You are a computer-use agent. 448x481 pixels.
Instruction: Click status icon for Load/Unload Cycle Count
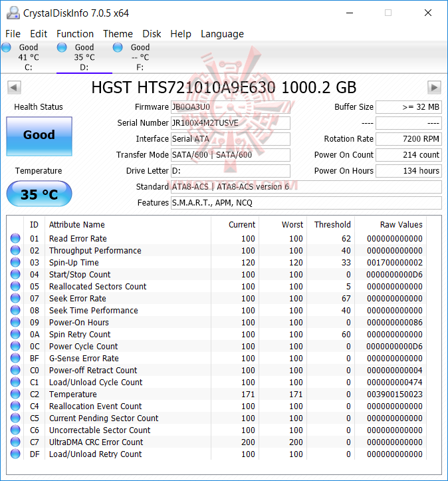(15, 382)
